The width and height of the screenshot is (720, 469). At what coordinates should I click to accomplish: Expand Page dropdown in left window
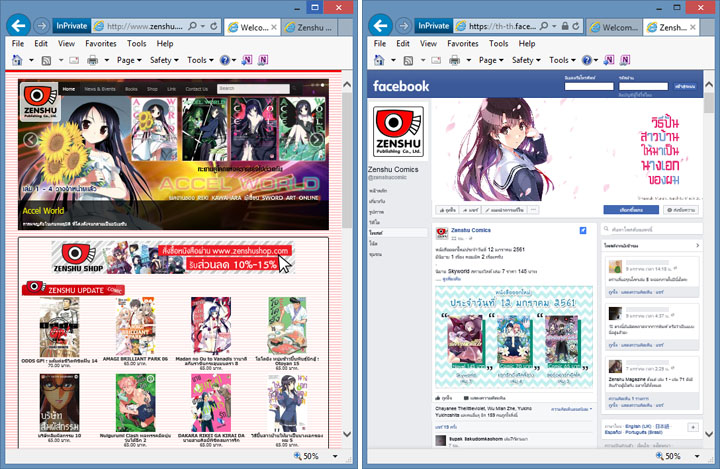click(x=129, y=60)
